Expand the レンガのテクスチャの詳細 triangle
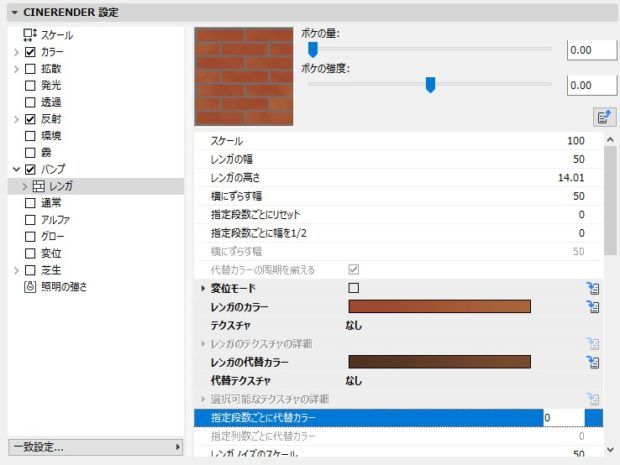This screenshot has height=465, width=620. pos(203,344)
